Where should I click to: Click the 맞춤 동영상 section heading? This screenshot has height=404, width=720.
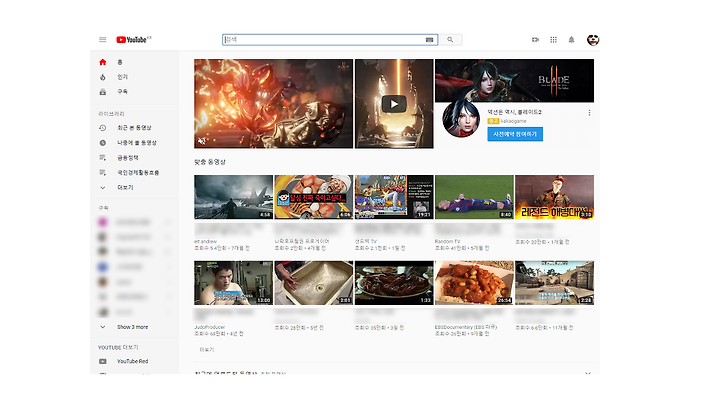tap(210, 162)
